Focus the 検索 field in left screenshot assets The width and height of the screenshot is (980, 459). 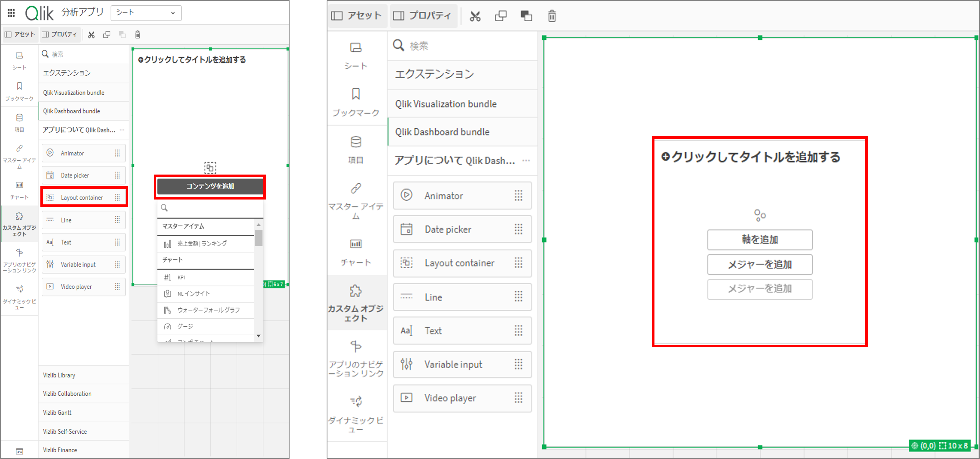click(84, 54)
